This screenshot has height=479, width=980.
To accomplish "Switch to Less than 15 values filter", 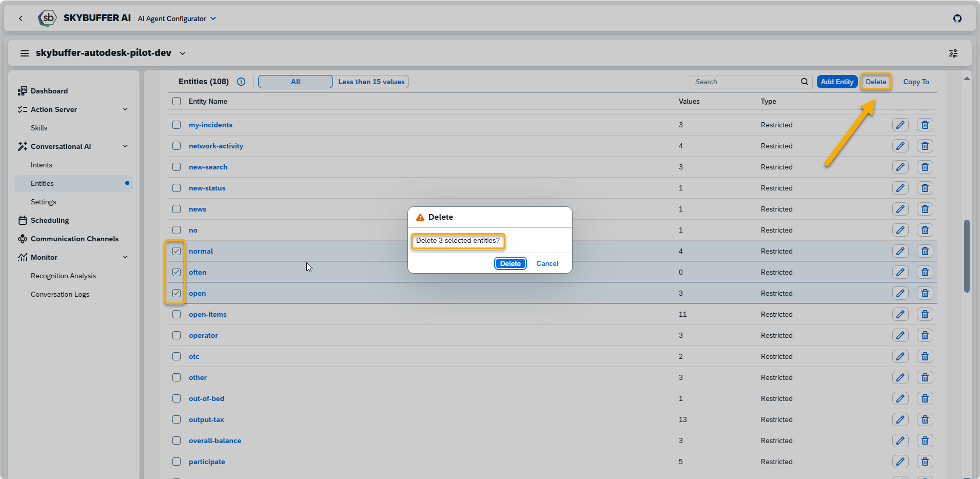I will click(371, 82).
